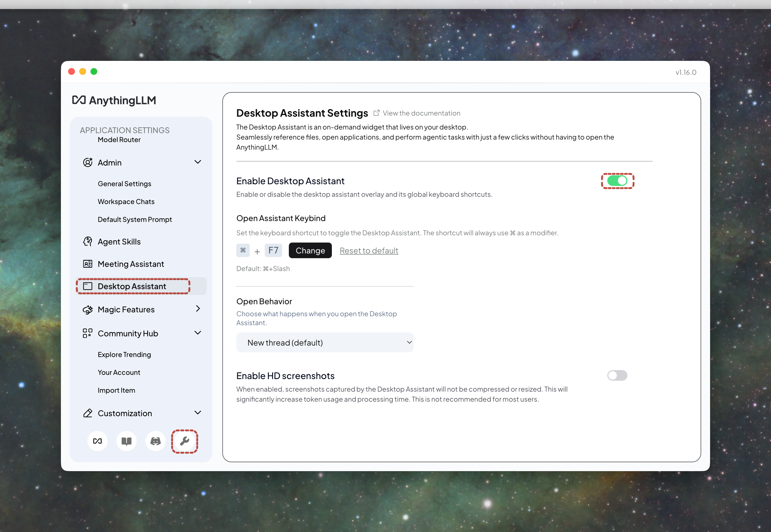Click the F7 key badge
The width and height of the screenshot is (771, 532).
coord(273,250)
